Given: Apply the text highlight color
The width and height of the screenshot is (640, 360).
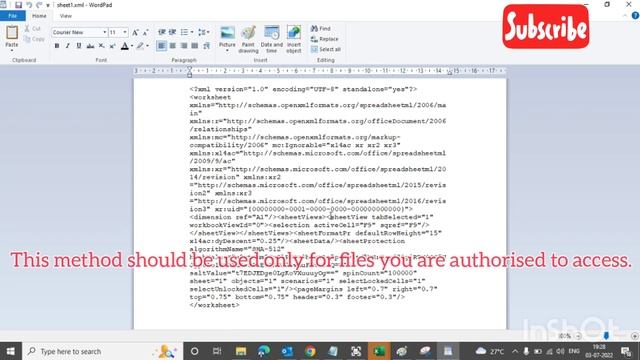Looking at the screenshot, I should click(140, 46).
